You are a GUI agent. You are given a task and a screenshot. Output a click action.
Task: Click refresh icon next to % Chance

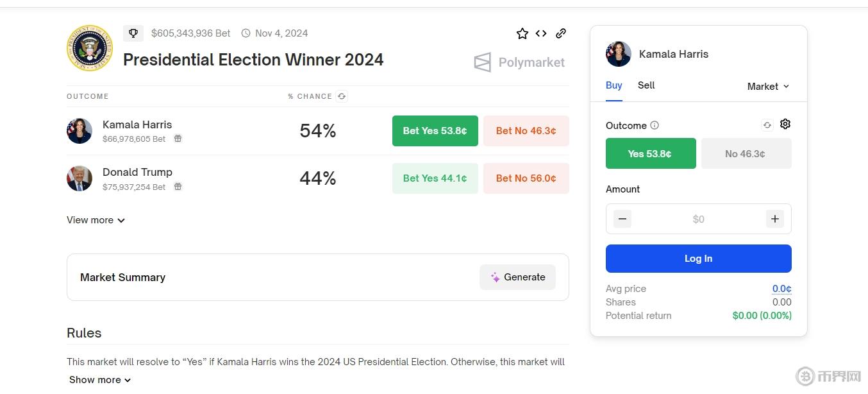click(342, 96)
